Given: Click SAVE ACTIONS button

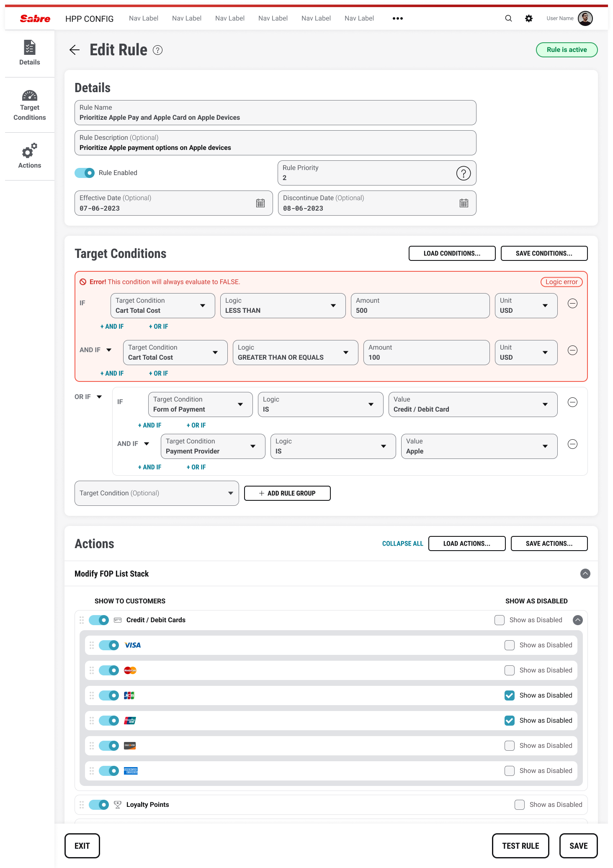Looking at the screenshot, I should coord(549,543).
